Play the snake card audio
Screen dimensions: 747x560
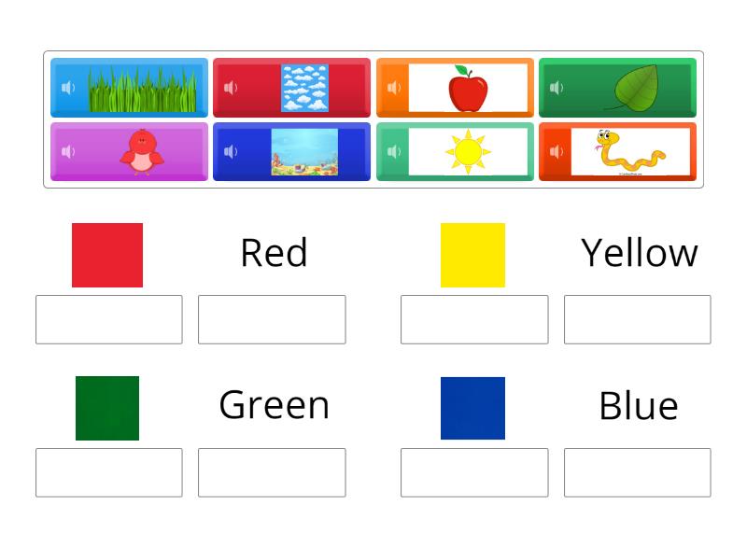click(x=556, y=151)
